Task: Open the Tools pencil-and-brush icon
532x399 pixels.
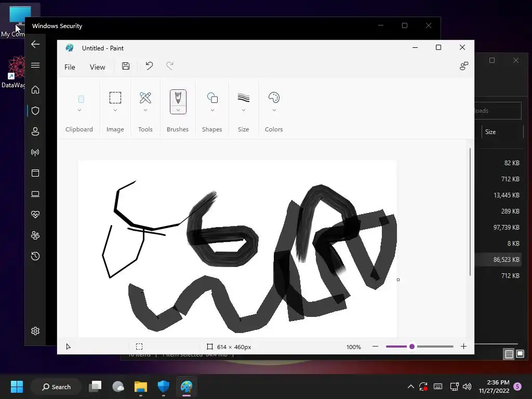Action: [145, 98]
